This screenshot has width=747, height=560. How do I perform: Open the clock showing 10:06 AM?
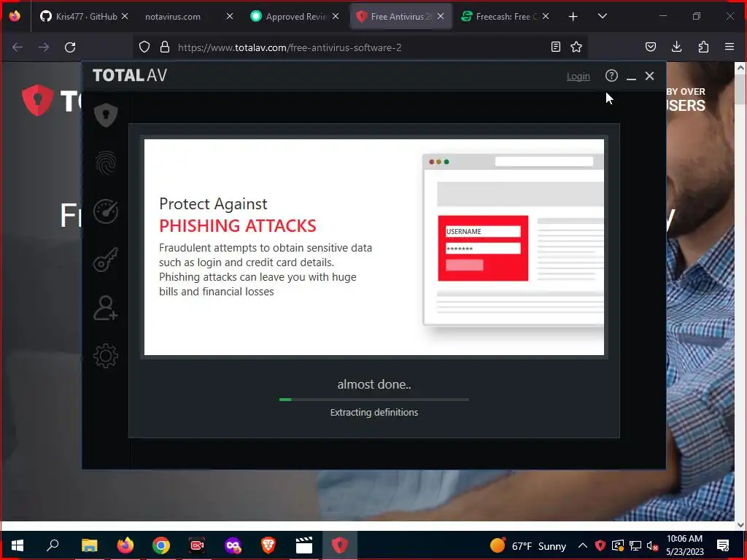[684, 545]
